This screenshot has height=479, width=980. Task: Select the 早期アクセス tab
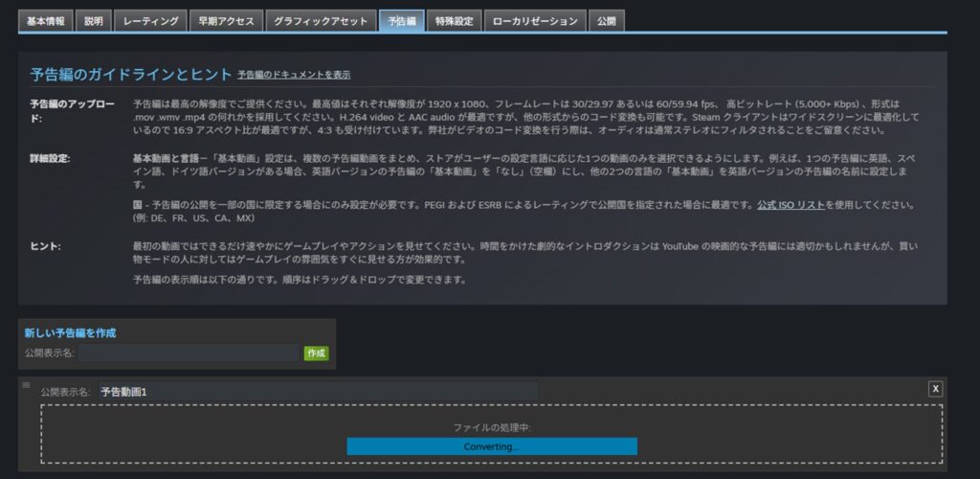[x=226, y=21]
